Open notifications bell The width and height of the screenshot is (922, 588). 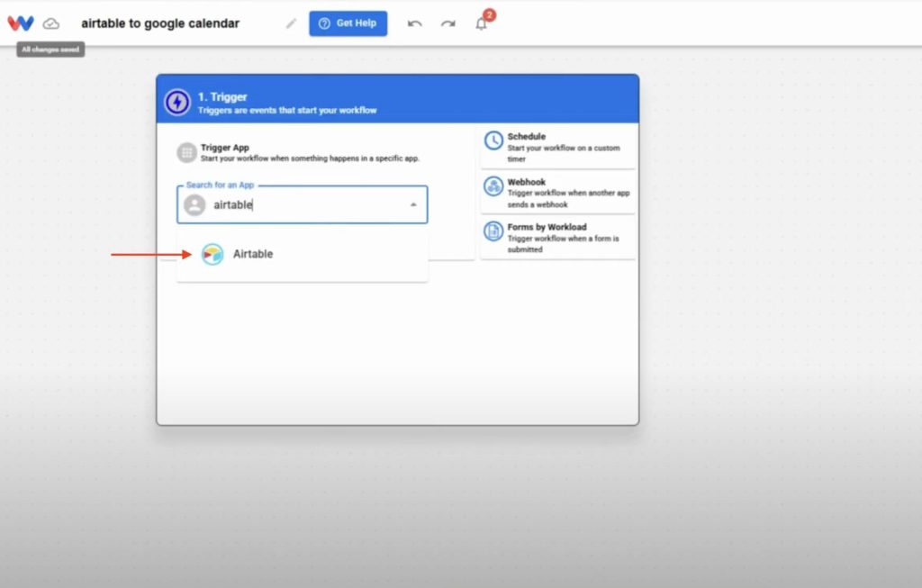pos(482,23)
